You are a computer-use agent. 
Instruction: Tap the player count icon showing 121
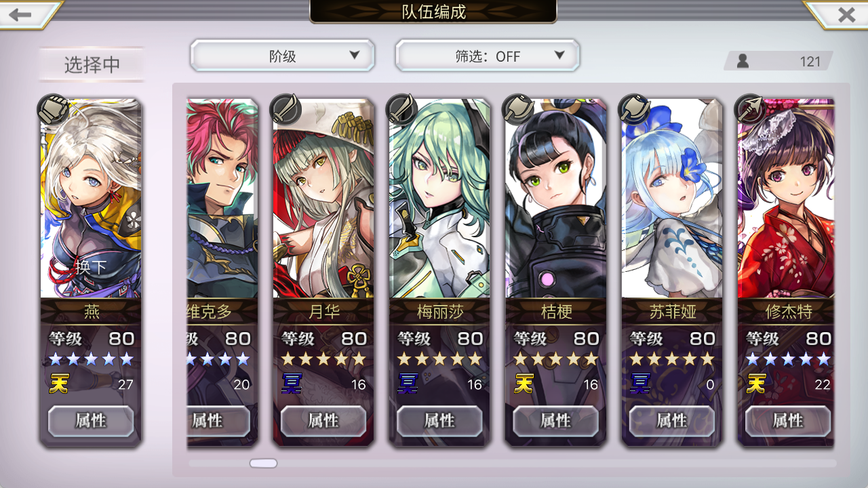tap(743, 61)
